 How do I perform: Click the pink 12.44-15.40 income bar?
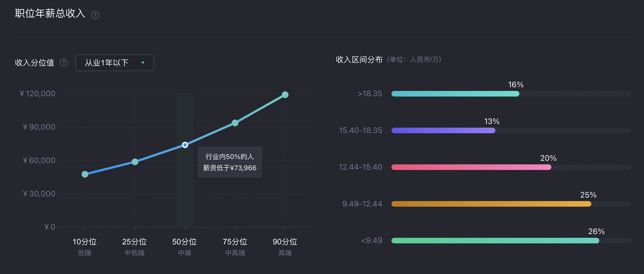pos(471,167)
